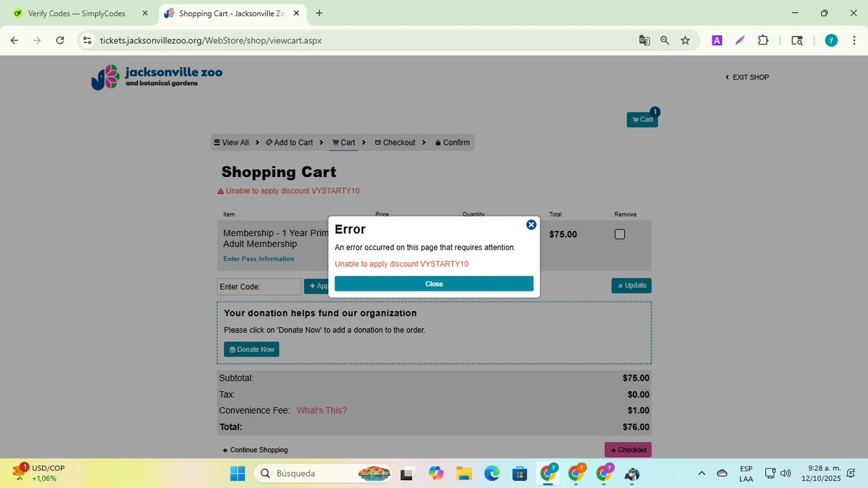The image size is (868, 488).
Task: Click the Donate Now button
Action: click(x=252, y=350)
